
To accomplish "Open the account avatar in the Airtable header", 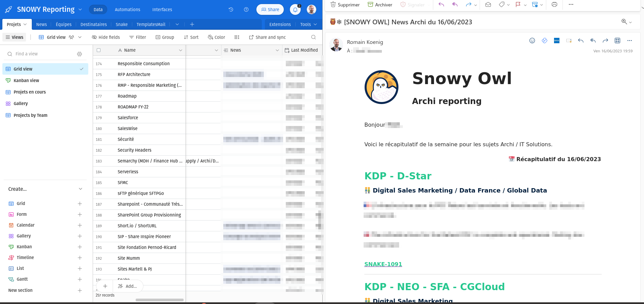I will [x=312, y=9].
